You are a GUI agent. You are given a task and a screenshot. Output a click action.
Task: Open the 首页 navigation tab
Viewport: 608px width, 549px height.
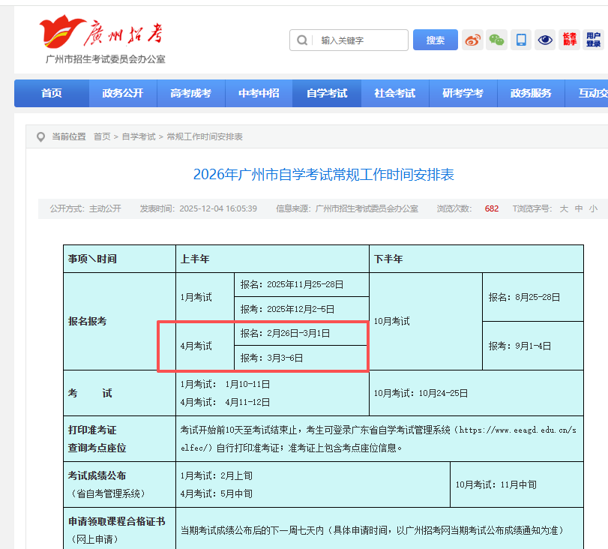click(x=51, y=93)
